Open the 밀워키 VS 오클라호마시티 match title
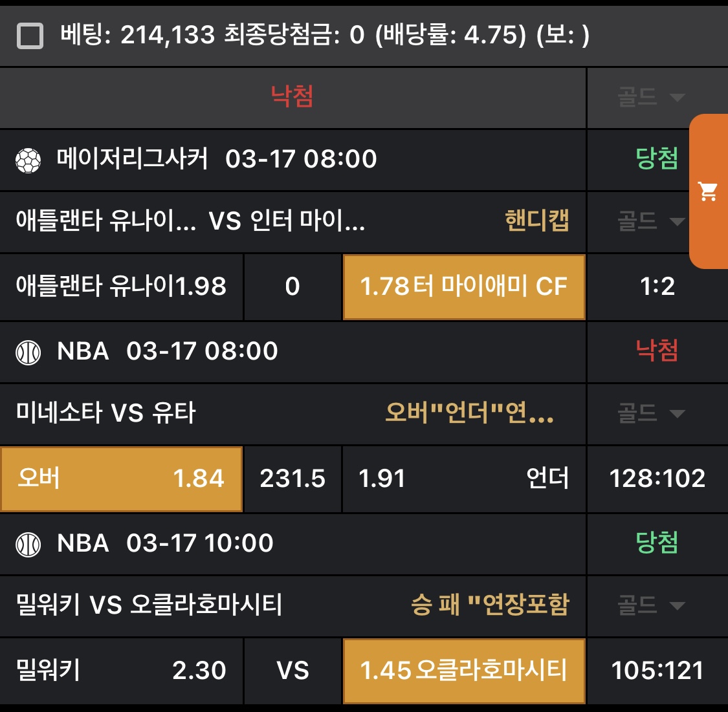Screen dimensions: 728x712 pos(149,606)
